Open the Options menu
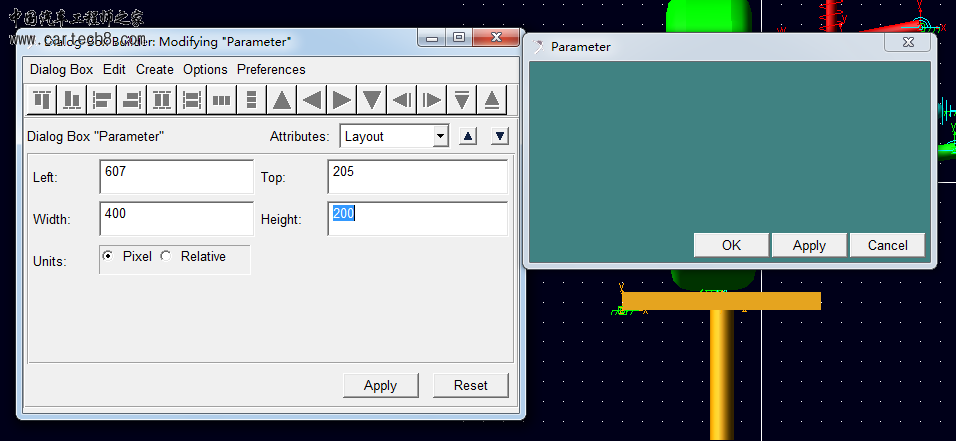 [x=205, y=70]
